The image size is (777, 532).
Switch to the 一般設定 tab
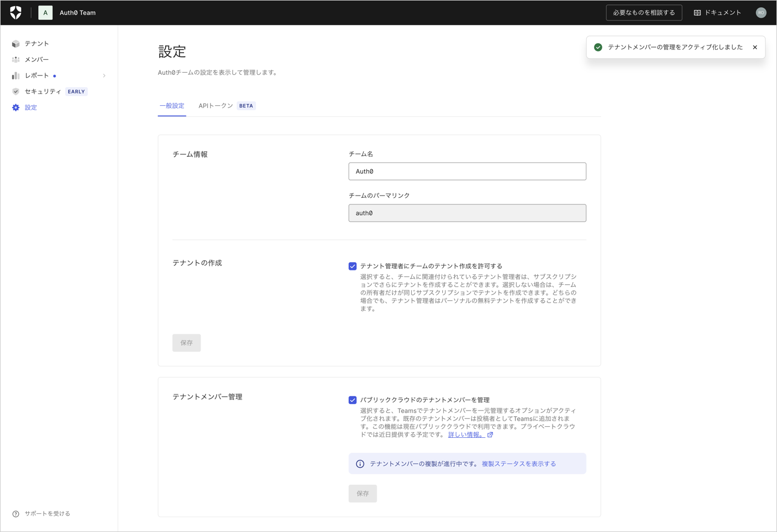172,106
